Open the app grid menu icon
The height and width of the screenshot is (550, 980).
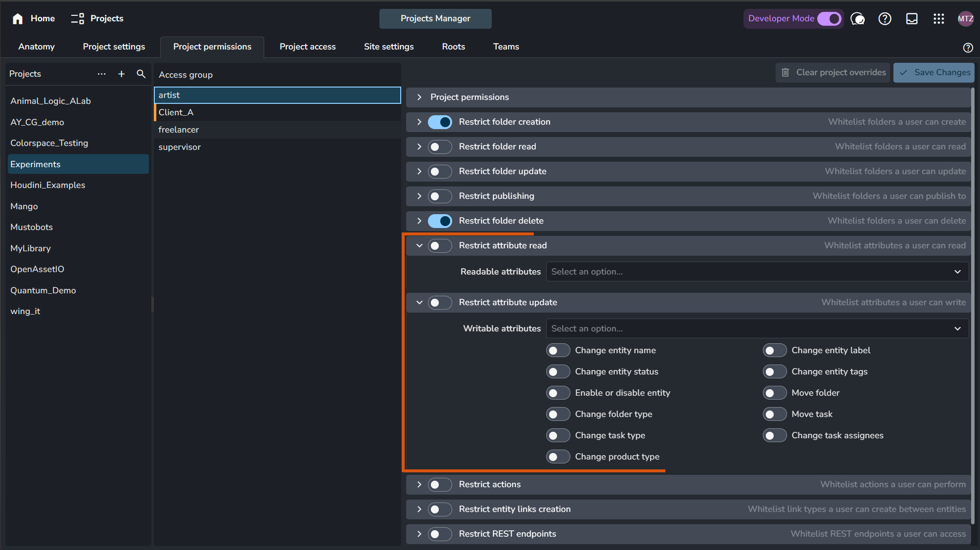(x=938, y=18)
